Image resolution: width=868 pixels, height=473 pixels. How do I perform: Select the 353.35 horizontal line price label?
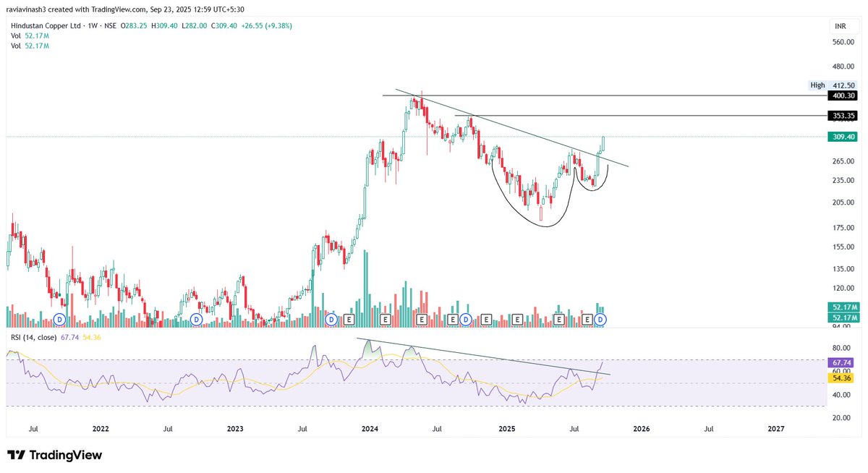[x=843, y=116]
